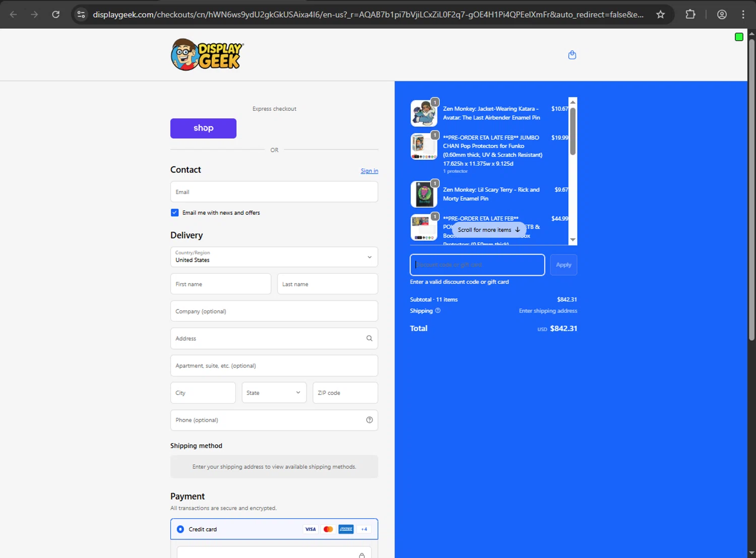
Task: Click the Display Geek logo
Action: [x=207, y=54]
